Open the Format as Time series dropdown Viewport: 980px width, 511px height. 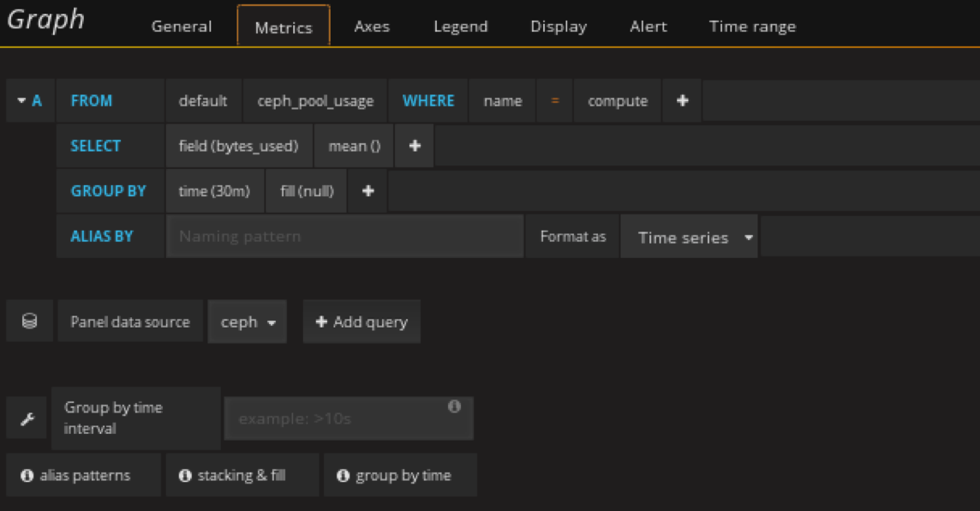pos(689,237)
